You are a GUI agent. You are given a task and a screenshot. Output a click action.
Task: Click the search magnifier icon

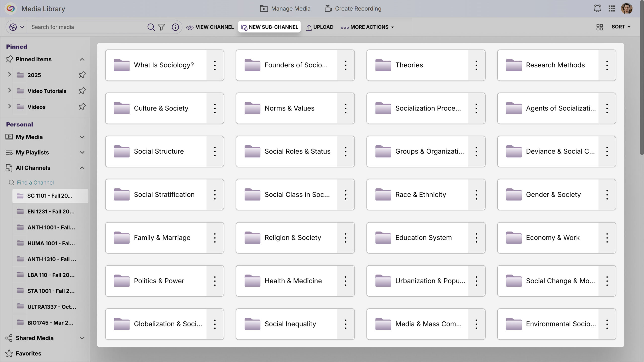click(x=151, y=27)
